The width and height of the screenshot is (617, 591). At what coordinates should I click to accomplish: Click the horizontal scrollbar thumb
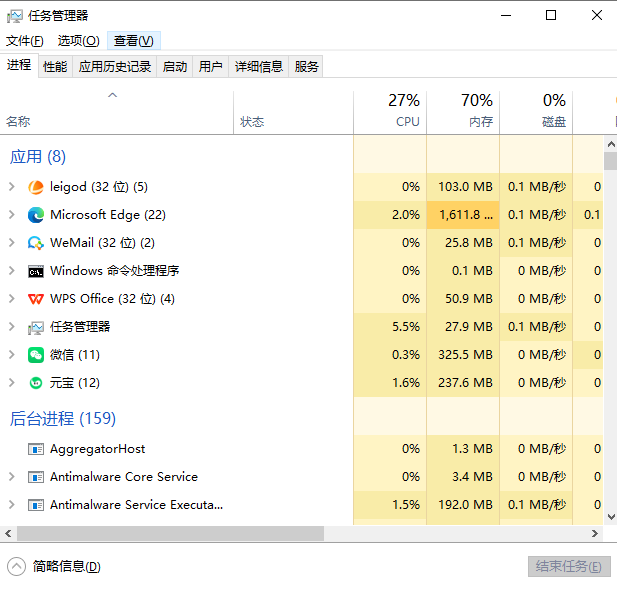(x=170, y=534)
